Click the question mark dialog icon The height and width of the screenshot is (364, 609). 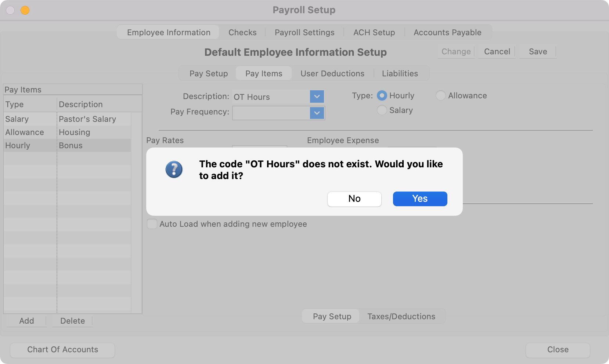pos(174,170)
